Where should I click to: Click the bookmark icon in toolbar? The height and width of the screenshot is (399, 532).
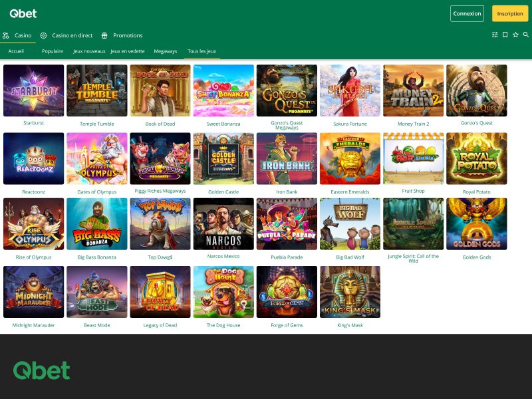[x=505, y=35]
